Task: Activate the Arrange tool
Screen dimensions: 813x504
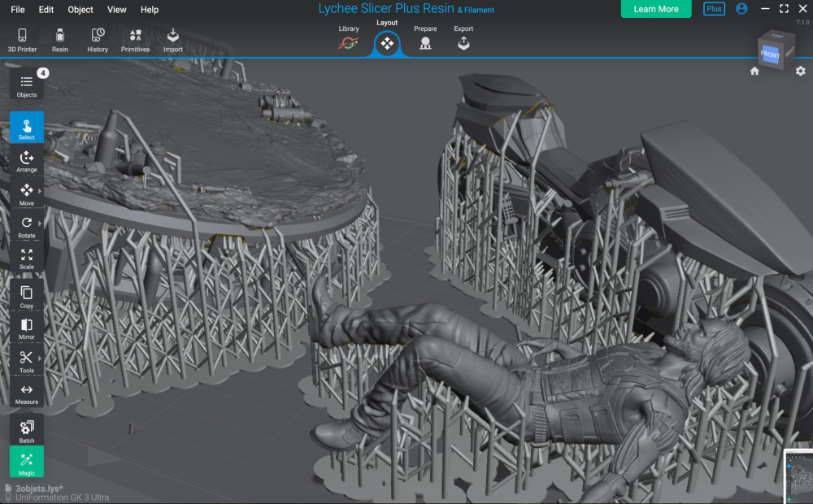Action: (x=26, y=160)
